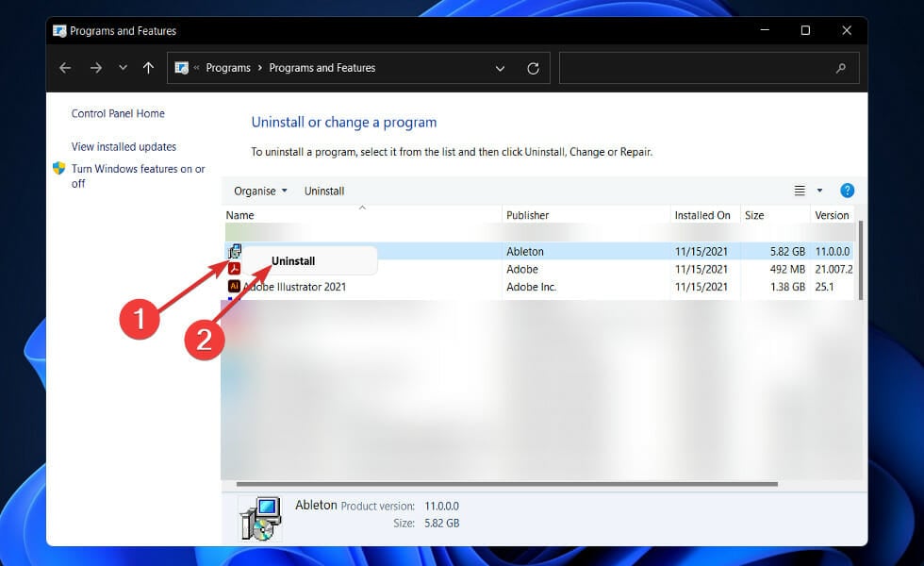Click the Adobe Inc. publisher cell

532,287
